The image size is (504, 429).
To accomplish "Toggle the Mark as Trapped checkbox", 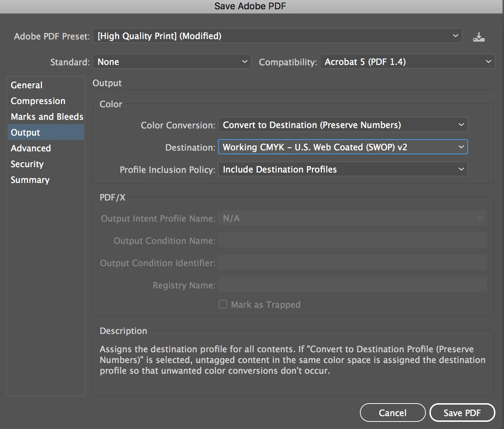I will pyautogui.click(x=223, y=305).
